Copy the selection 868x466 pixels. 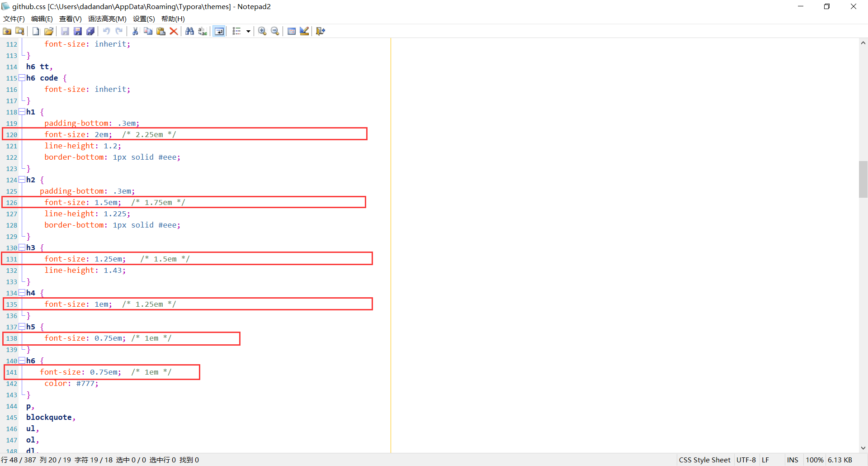point(148,31)
